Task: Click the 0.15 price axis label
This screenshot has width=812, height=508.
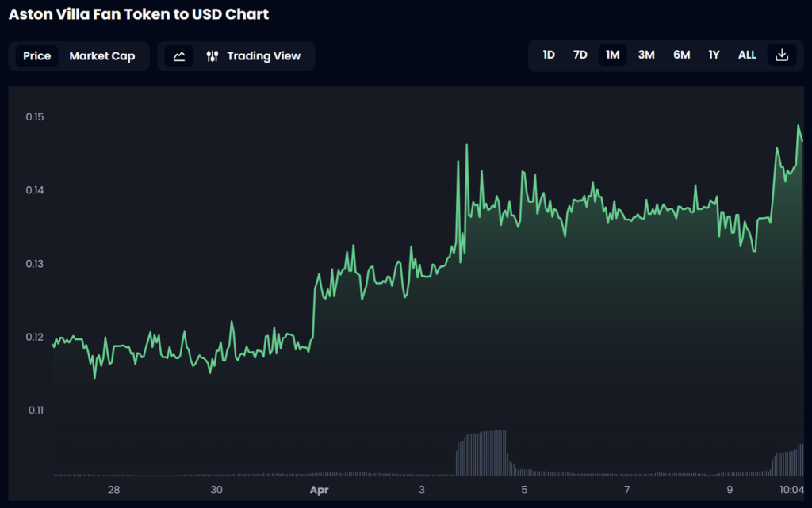Action: (x=34, y=117)
